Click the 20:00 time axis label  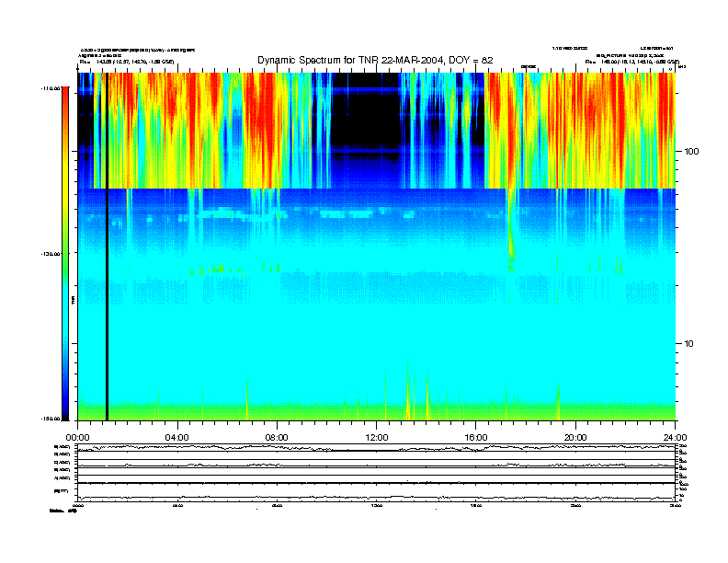click(575, 438)
